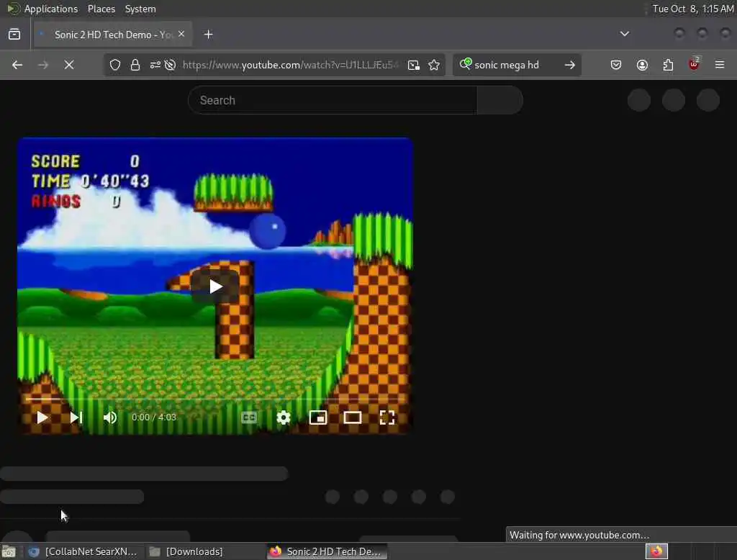Play the video from control bar

point(42,417)
